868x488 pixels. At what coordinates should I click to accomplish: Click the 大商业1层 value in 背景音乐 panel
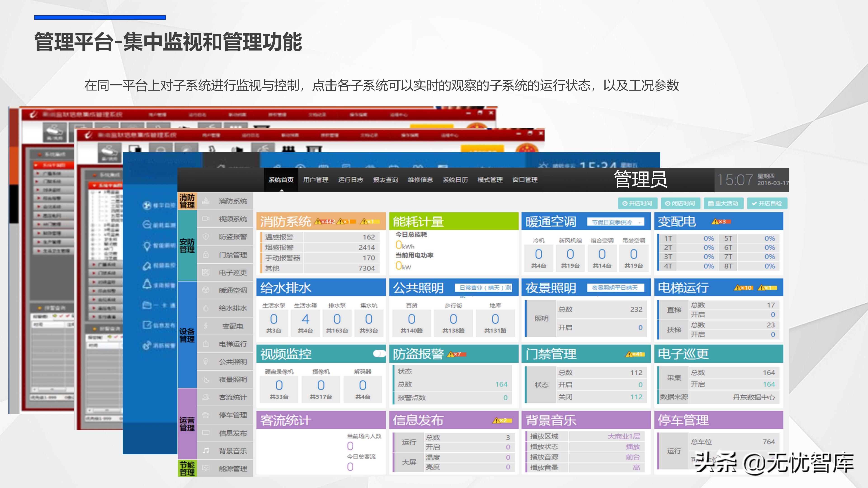tap(624, 436)
